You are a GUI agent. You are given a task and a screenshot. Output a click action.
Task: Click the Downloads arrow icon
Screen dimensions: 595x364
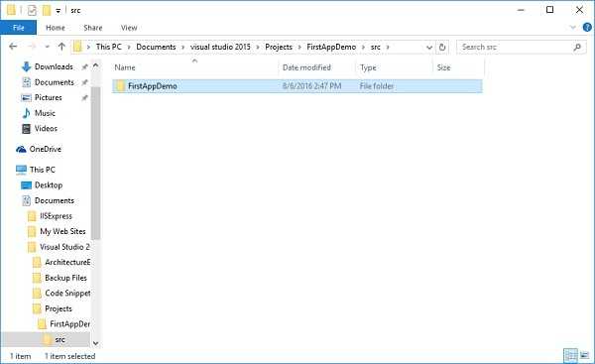26,66
